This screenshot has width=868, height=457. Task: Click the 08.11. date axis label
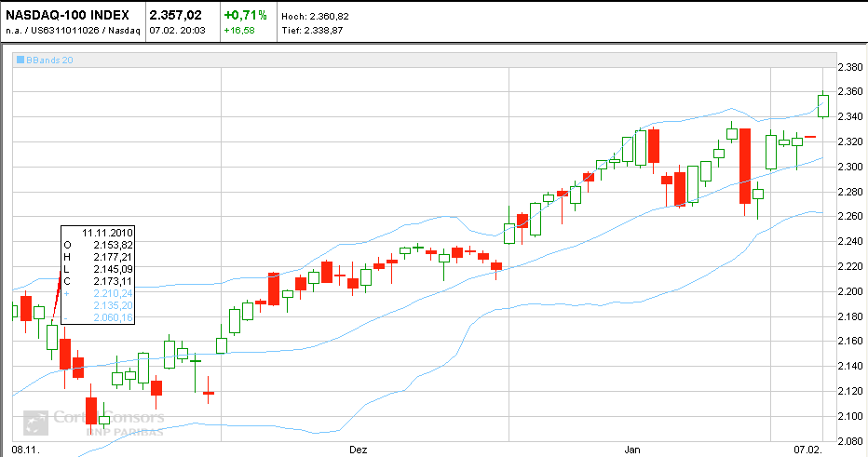[x=25, y=450]
